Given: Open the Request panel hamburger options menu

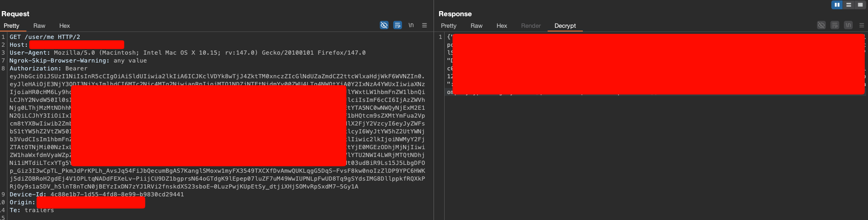Looking at the screenshot, I should [424, 25].
